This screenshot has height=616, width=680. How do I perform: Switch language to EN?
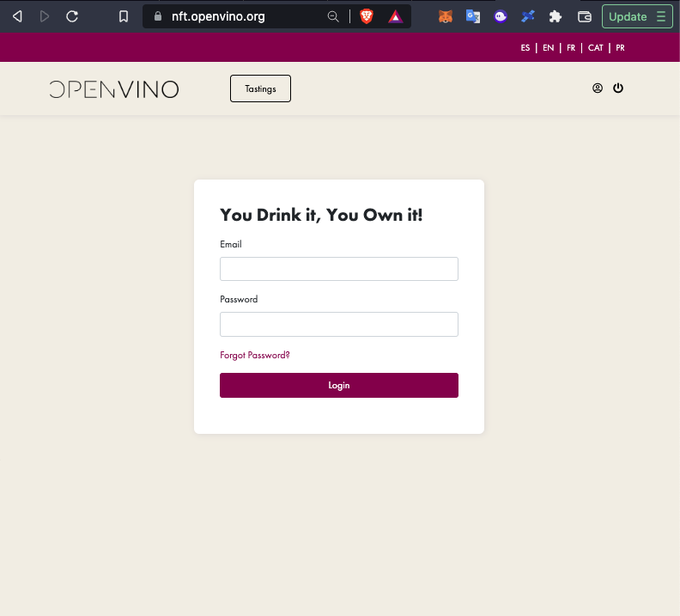click(548, 48)
